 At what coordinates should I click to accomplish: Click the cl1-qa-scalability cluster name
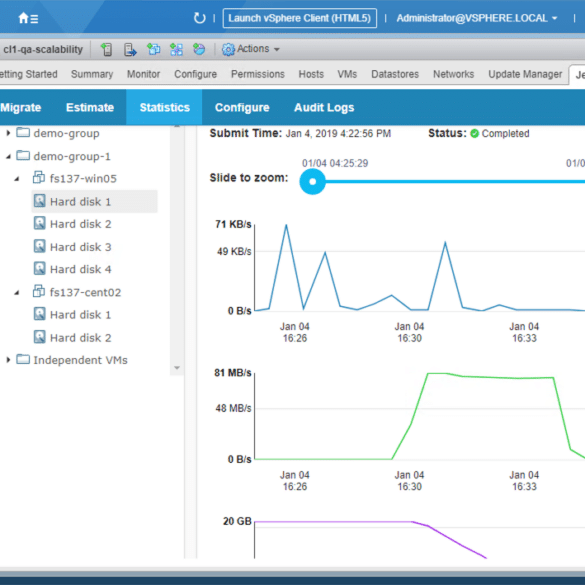pyautogui.click(x=43, y=49)
